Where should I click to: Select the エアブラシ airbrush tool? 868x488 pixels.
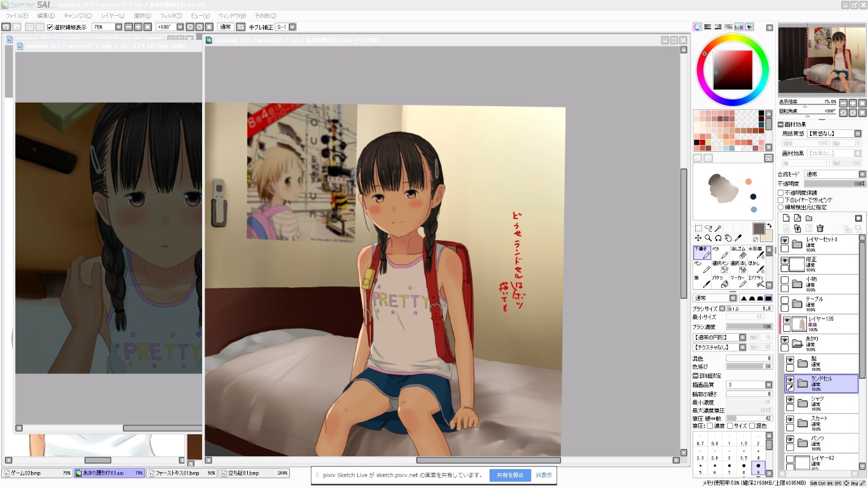756,282
